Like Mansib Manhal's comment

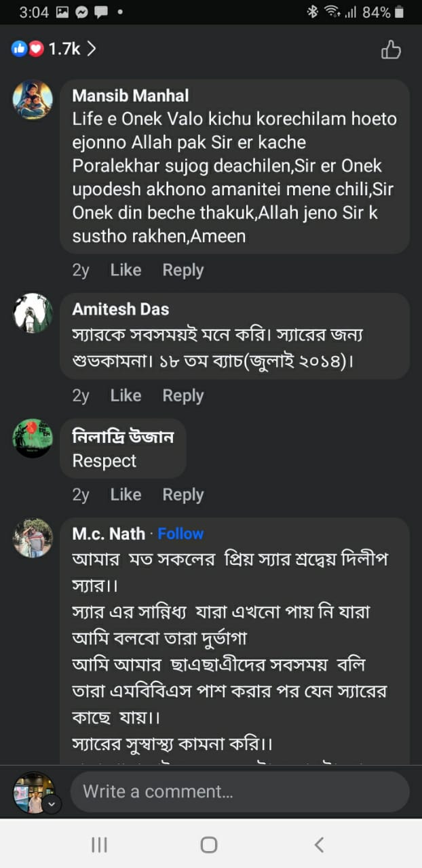(x=126, y=270)
